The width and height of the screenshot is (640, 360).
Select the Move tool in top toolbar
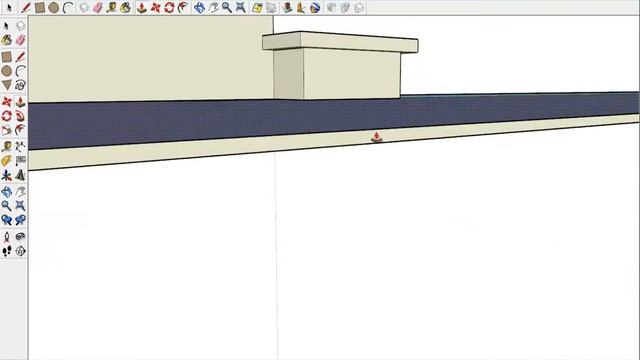[x=156, y=7]
